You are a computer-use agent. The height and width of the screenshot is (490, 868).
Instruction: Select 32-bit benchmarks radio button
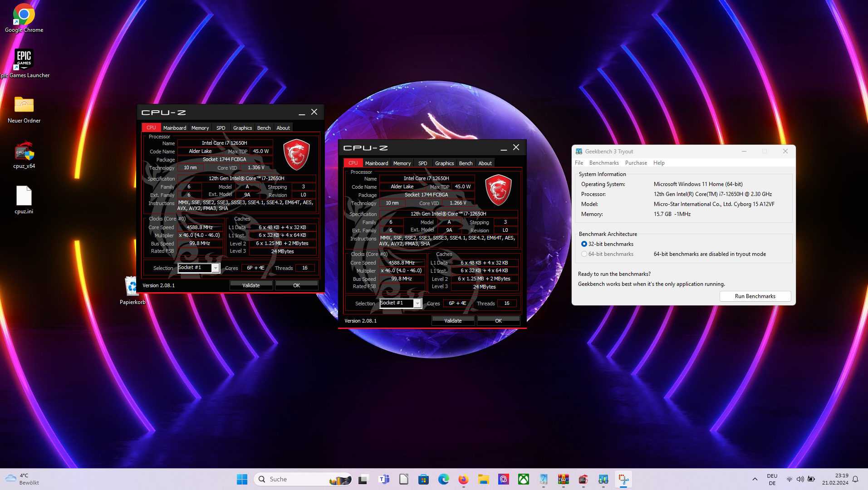tap(584, 244)
